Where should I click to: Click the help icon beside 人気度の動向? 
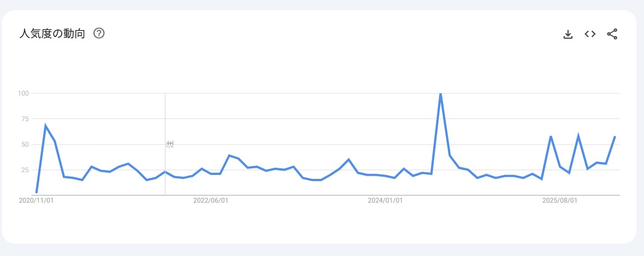pyautogui.click(x=99, y=33)
